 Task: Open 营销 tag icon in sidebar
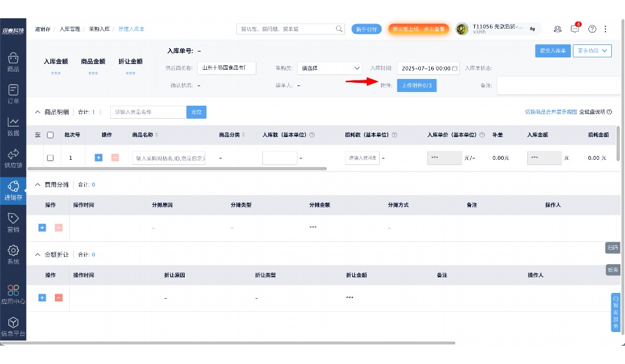point(13,222)
